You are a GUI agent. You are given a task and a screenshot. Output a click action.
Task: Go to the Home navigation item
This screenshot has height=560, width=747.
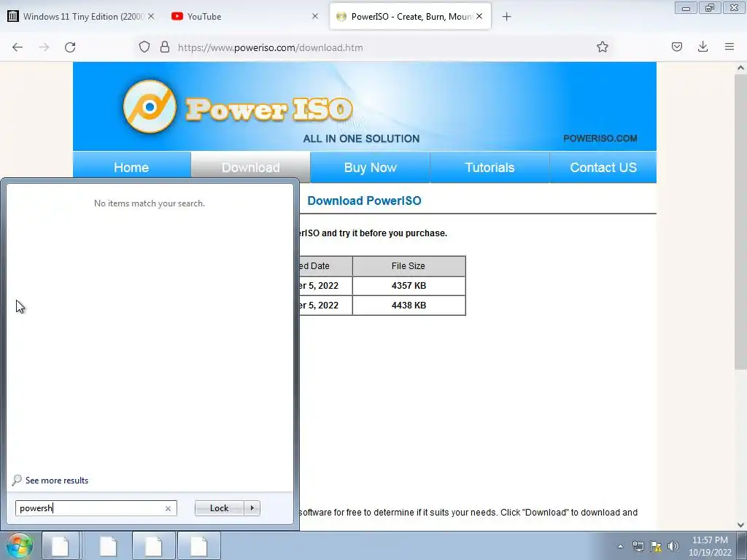pos(131,168)
